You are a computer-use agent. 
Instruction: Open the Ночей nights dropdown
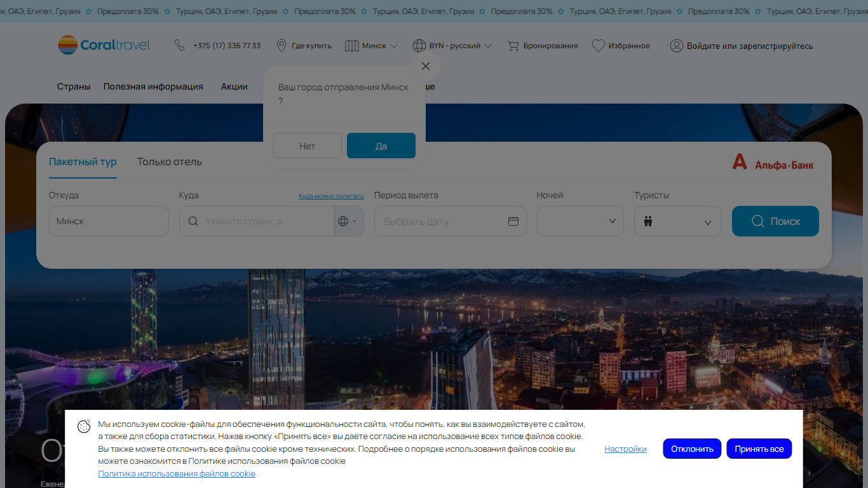pyautogui.click(x=580, y=221)
